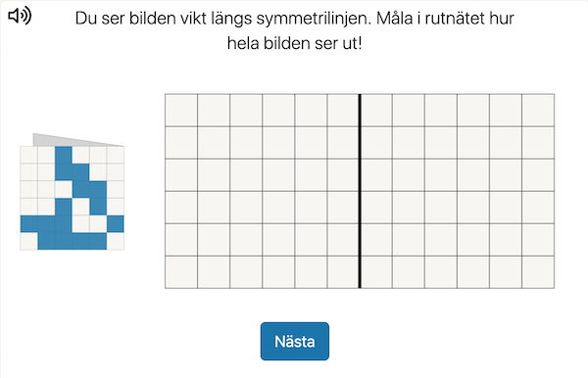Paint top-row cell in the second column

(x=214, y=110)
